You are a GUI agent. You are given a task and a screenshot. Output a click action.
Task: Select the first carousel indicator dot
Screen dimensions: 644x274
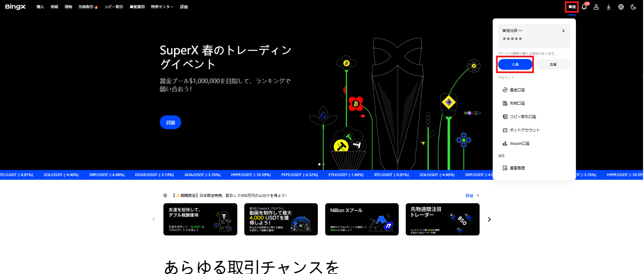(319, 164)
